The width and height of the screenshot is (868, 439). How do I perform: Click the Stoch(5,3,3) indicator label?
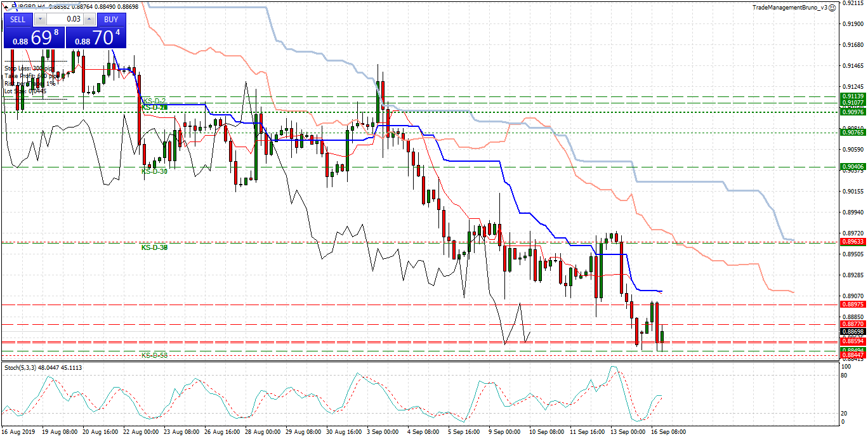click(x=24, y=367)
